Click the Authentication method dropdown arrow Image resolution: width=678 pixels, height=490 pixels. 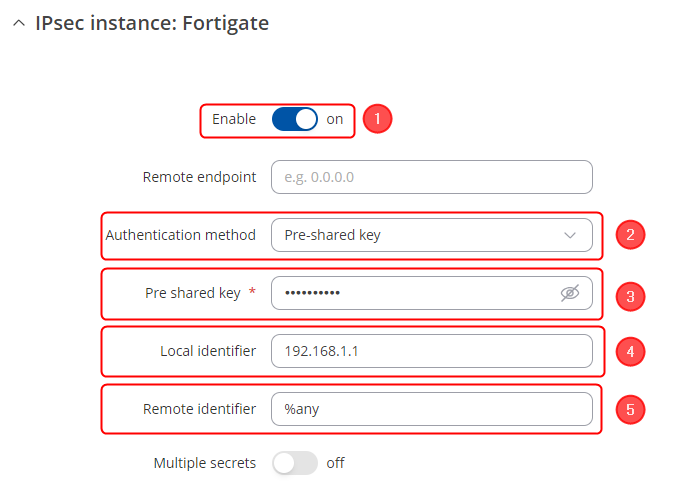(x=570, y=236)
